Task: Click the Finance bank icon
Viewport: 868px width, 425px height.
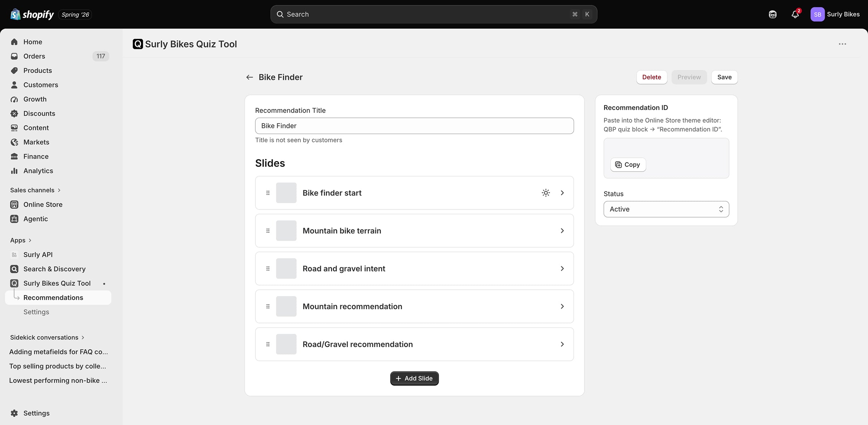Action: click(x=14, y=156)
